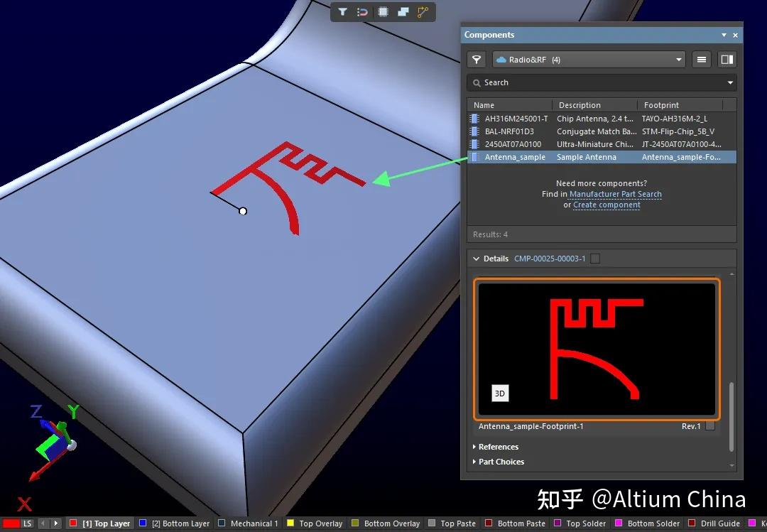Click the details pane vertical scrollbar
The image size is (767, 532).
[731, 416]
